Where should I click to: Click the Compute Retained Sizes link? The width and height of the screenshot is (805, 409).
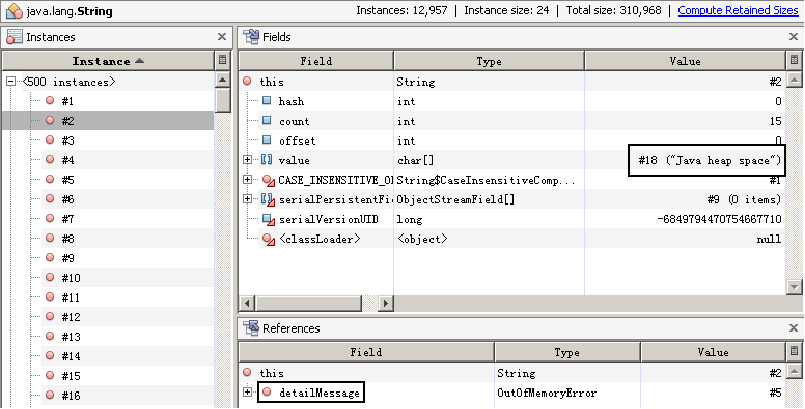tap(739, 11)
